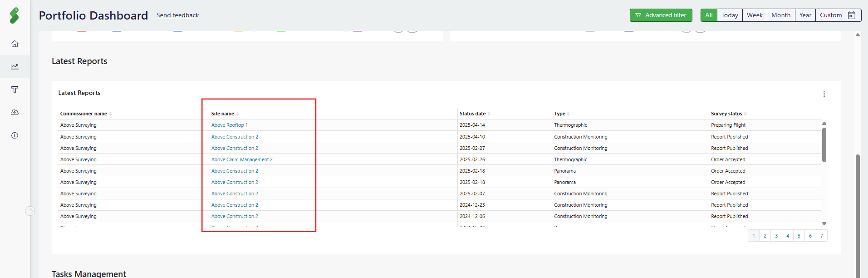This screenshot has height=278, width=868.
Task: Open the Latest Reports three-dot menu
Action: pos(824,94)
